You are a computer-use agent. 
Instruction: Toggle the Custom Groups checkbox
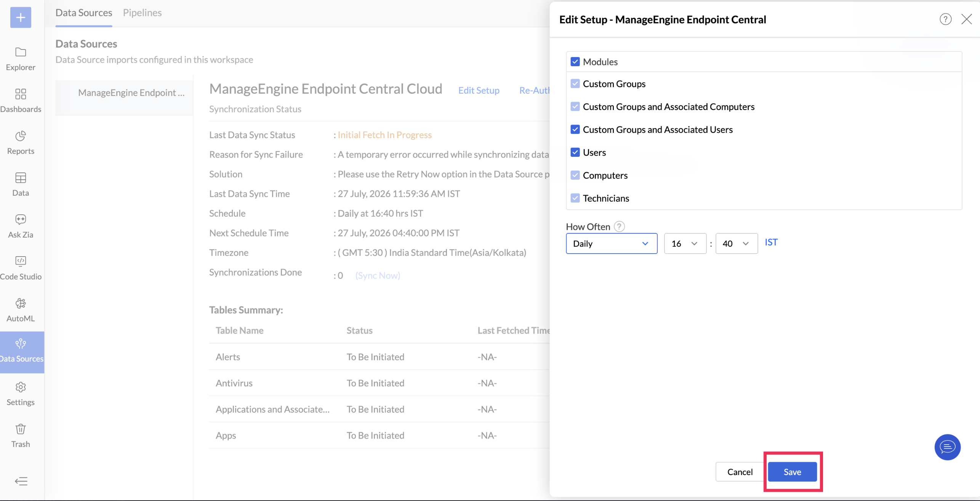[x=575, y=84]
